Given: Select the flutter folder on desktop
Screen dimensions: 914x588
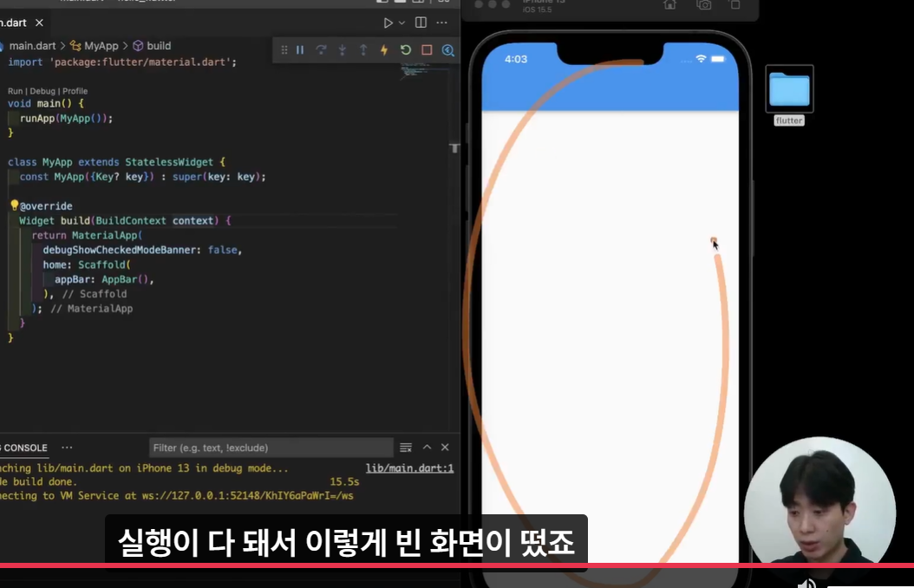Looking at the screenshot, I should click(789, 95).
